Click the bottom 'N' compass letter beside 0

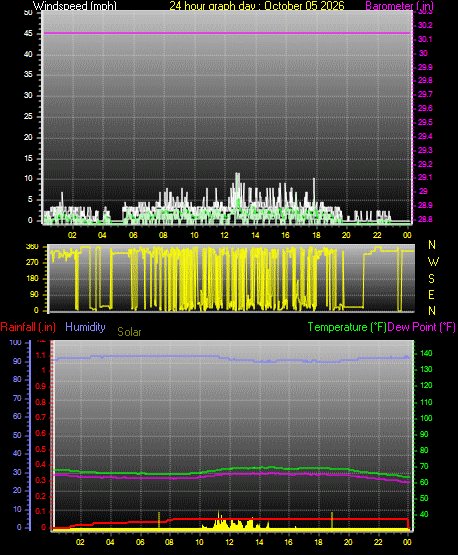pos(432,311)
